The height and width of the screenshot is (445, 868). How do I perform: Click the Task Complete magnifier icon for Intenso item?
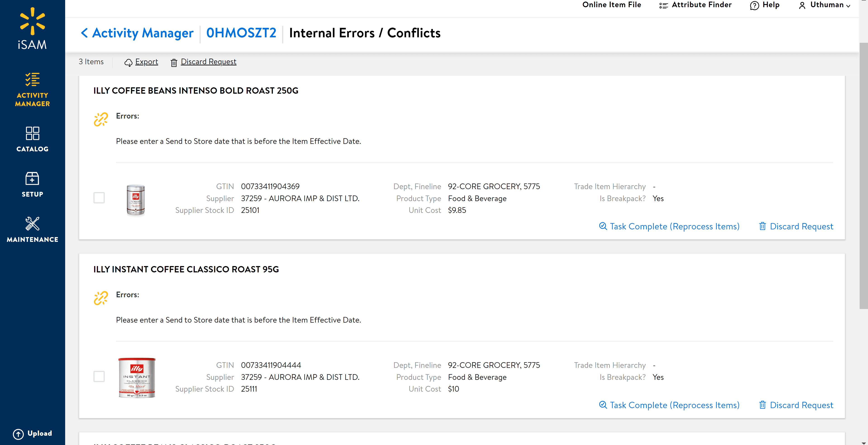click(603, 226)
